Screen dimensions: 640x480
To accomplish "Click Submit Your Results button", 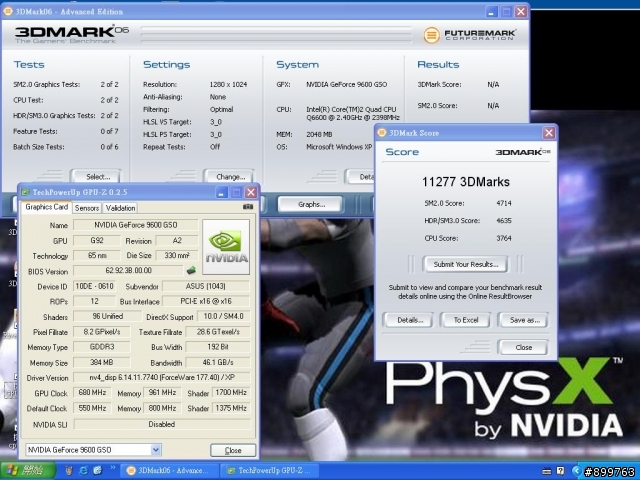I will (465, 264).
